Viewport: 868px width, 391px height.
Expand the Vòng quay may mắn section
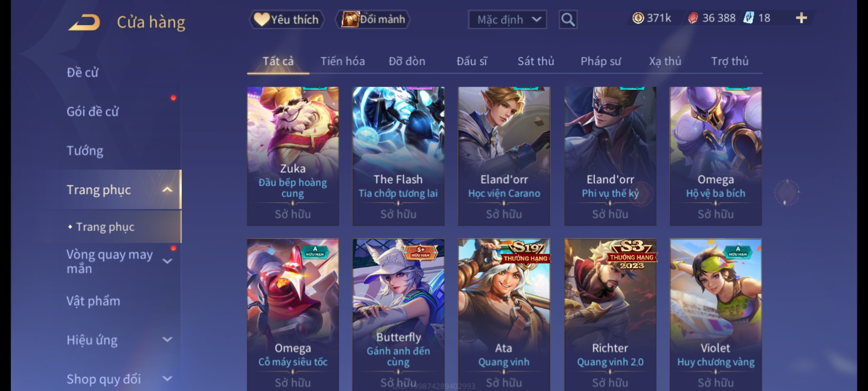167,261
